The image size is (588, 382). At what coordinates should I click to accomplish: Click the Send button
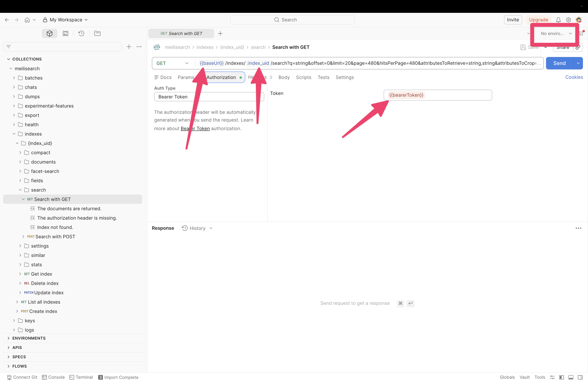(559, 63)
